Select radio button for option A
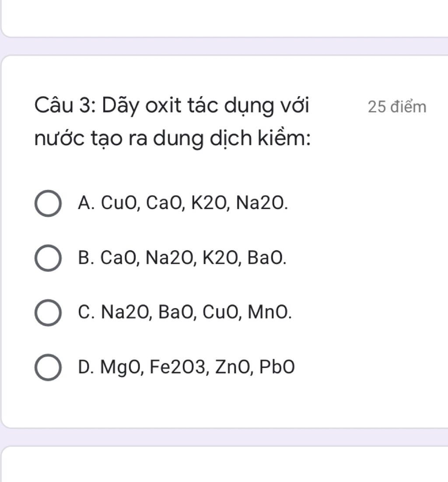The width and height of the screenshot is (448, 482). coord(48,203)
